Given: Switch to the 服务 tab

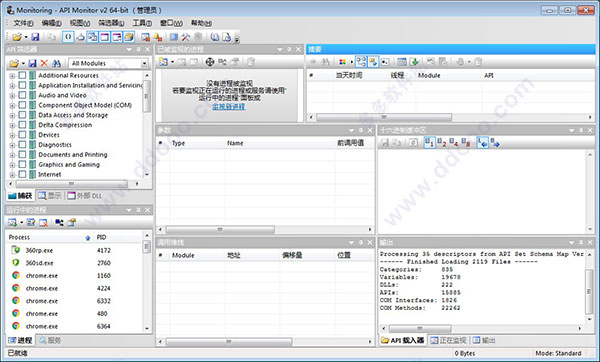Looking at the screenshot, I should point(50,340).
